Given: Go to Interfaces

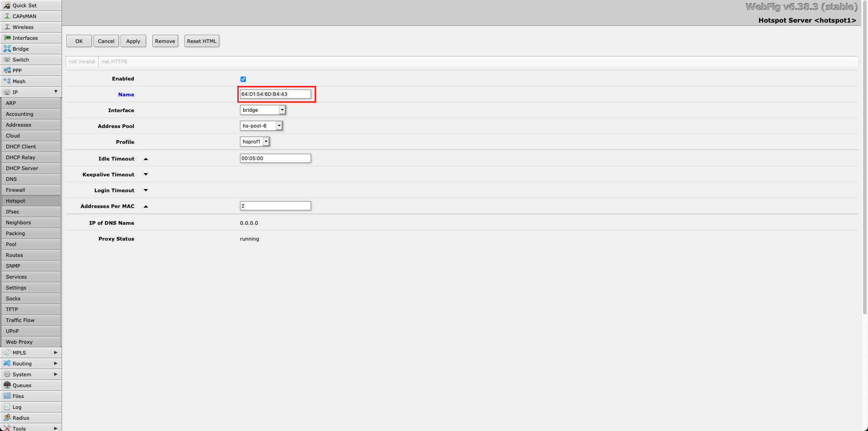Looking at the screenshot, I should click(31, 38).
